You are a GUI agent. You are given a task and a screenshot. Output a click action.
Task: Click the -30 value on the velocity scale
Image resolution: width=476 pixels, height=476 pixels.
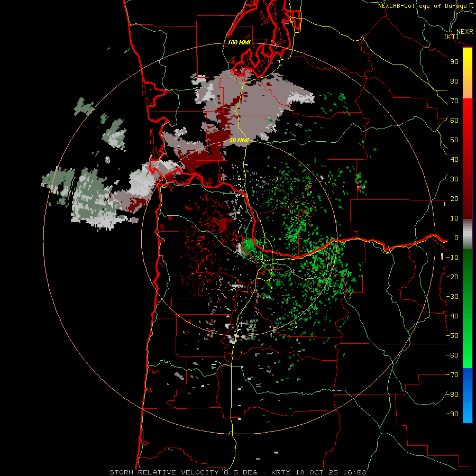tap(452, 297)
